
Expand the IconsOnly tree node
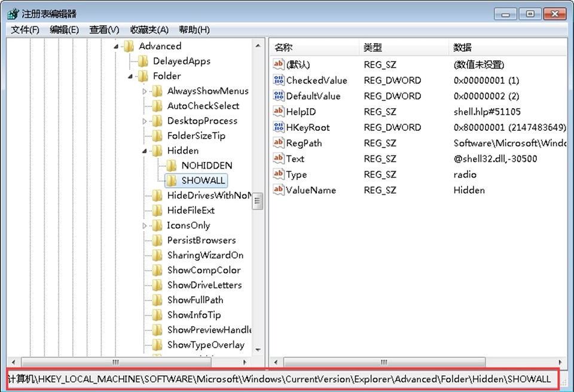pos(145,226)
